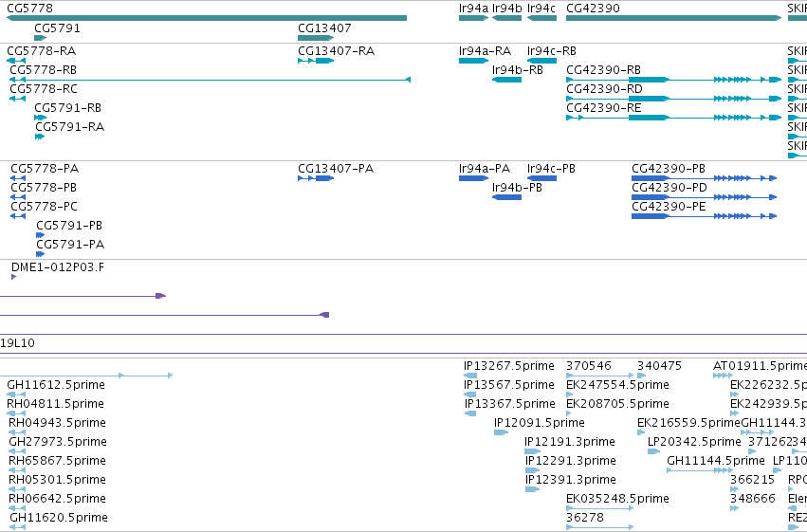807x532 pixels.
Task: Select EST RH05301.5prime
Action: [56, 480]
